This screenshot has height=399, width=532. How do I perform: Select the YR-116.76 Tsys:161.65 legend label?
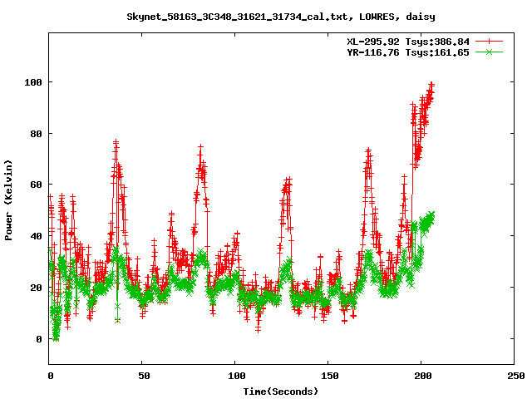408,52
